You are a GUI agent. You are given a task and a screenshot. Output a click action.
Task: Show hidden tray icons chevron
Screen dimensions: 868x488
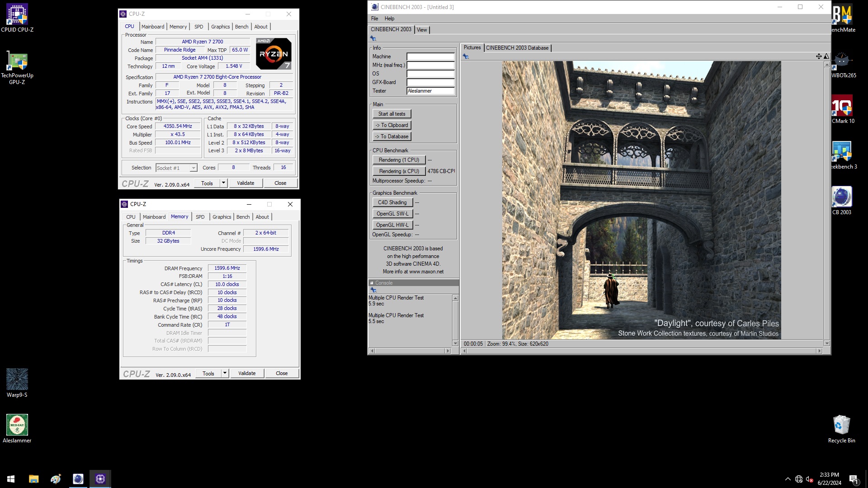[788, 479]
